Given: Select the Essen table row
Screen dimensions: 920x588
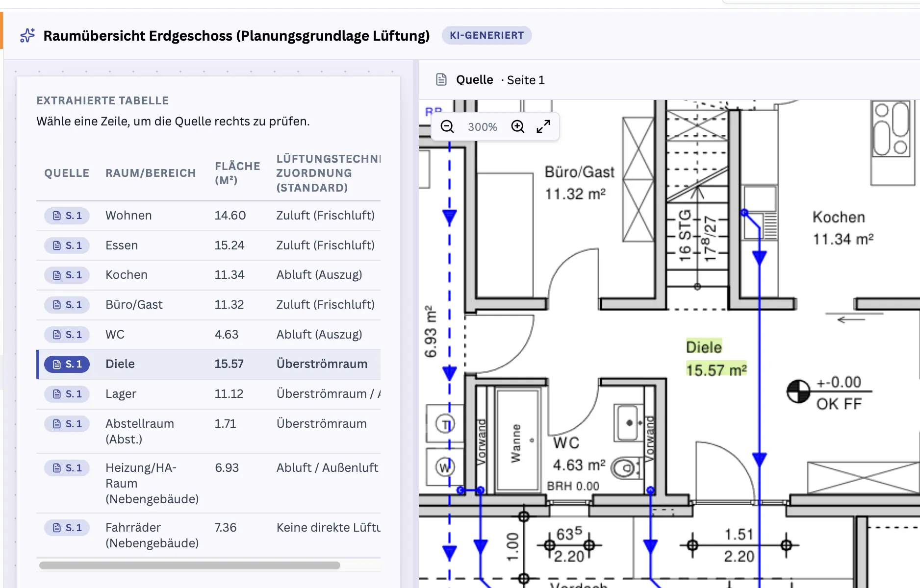Looking at the screenshot, I should click(x=208, y=245).
